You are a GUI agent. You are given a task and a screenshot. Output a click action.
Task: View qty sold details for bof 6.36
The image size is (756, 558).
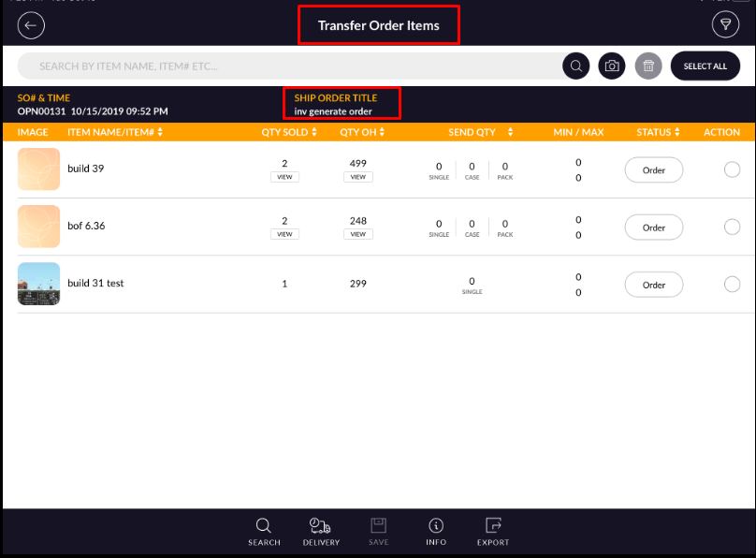[x=284, y=234]
